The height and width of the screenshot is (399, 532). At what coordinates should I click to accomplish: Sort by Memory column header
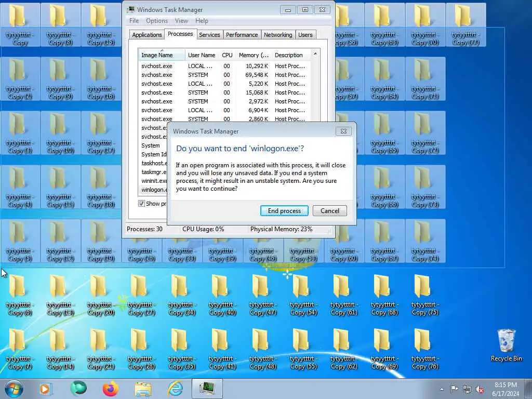coord(254,55)
